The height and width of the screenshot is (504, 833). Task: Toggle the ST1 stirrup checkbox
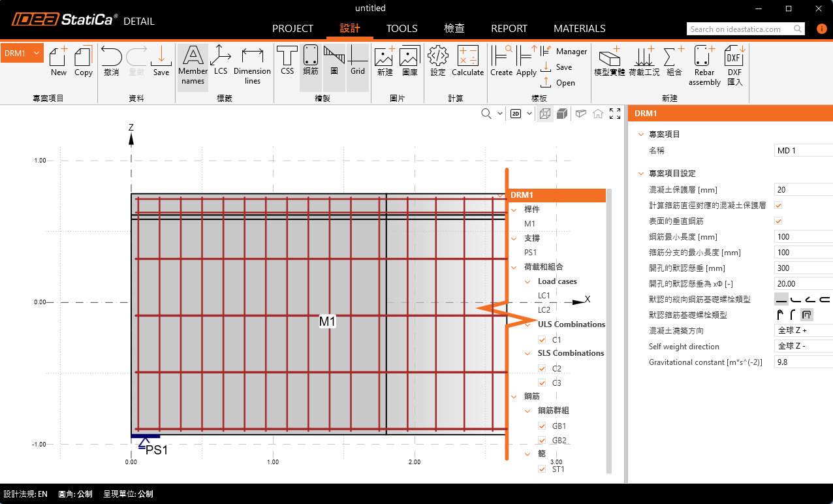pyautogui.click(x=542, y=469)
